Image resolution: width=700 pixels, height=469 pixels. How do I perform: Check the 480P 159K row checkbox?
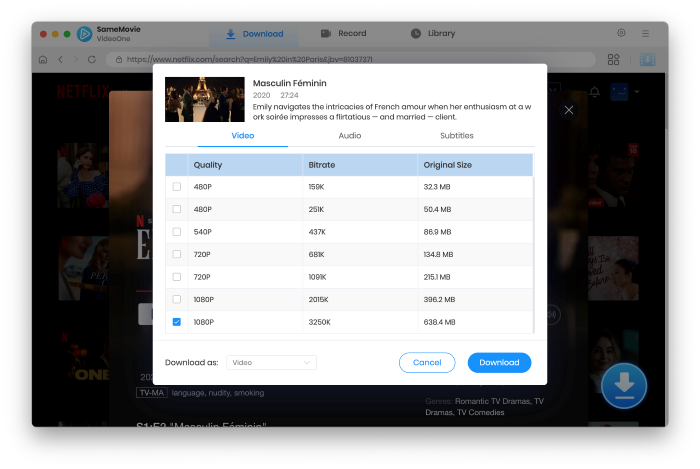point(177,187)
